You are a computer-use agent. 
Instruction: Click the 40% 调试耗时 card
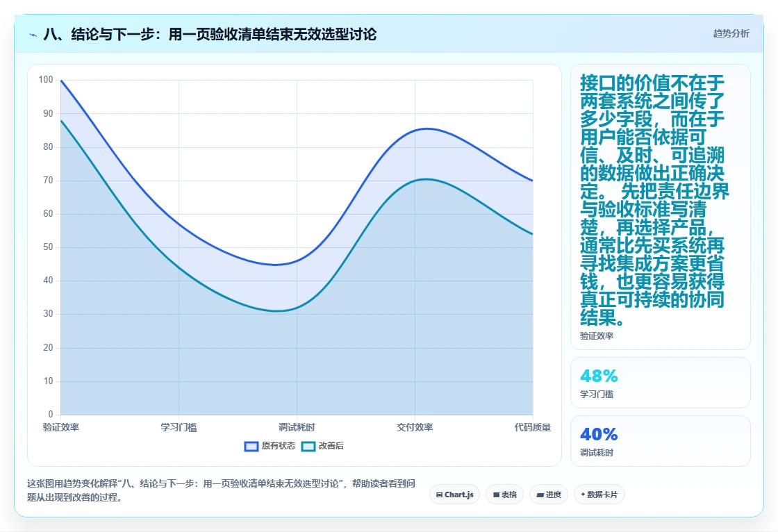[661, 441]
